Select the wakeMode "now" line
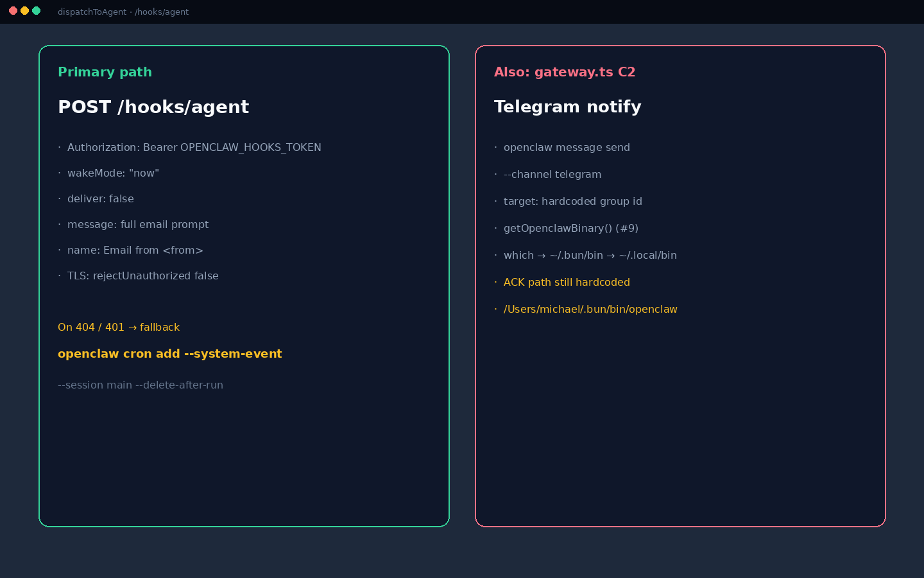The height and width of the screenshot is (578, 924). (113, 173)
